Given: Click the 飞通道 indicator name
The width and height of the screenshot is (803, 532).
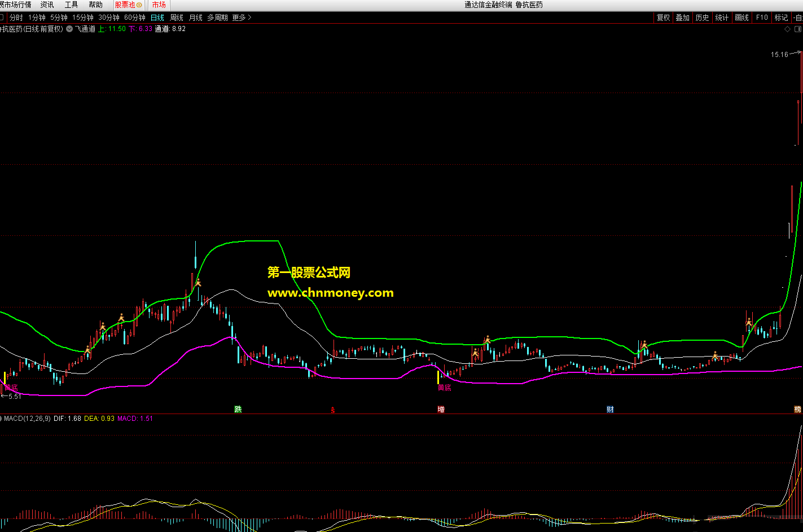Looking at the screenshot, I should coord(85,29).
